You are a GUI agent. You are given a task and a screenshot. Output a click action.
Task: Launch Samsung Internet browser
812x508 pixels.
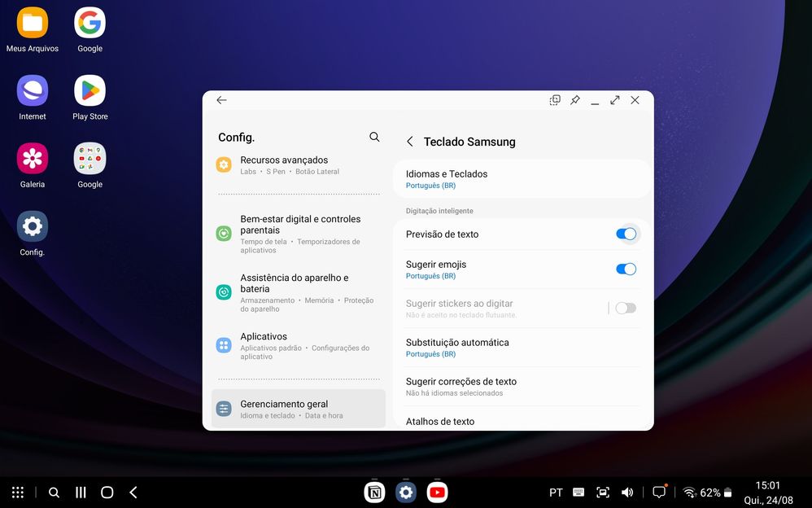[x=32, y=90]
